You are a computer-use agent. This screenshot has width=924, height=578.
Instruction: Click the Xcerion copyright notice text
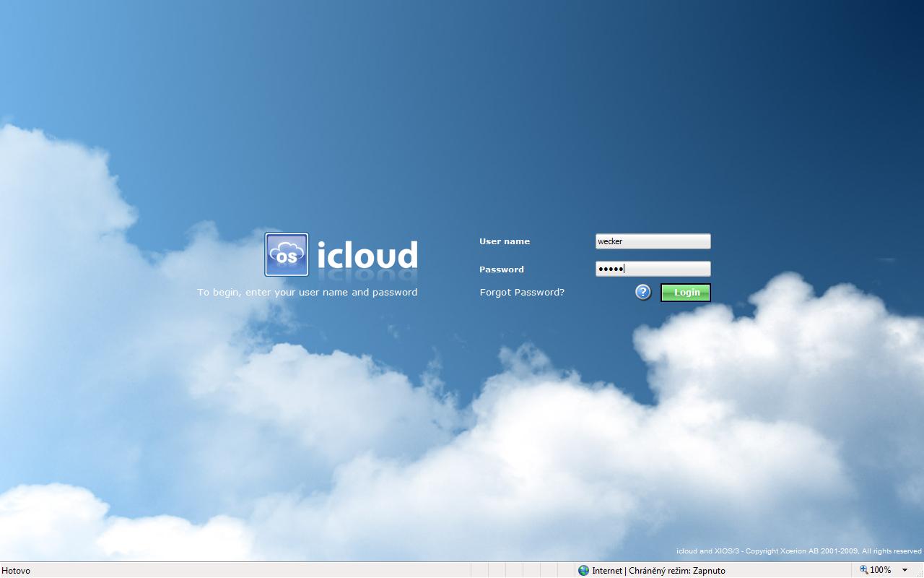pos(799,551)
